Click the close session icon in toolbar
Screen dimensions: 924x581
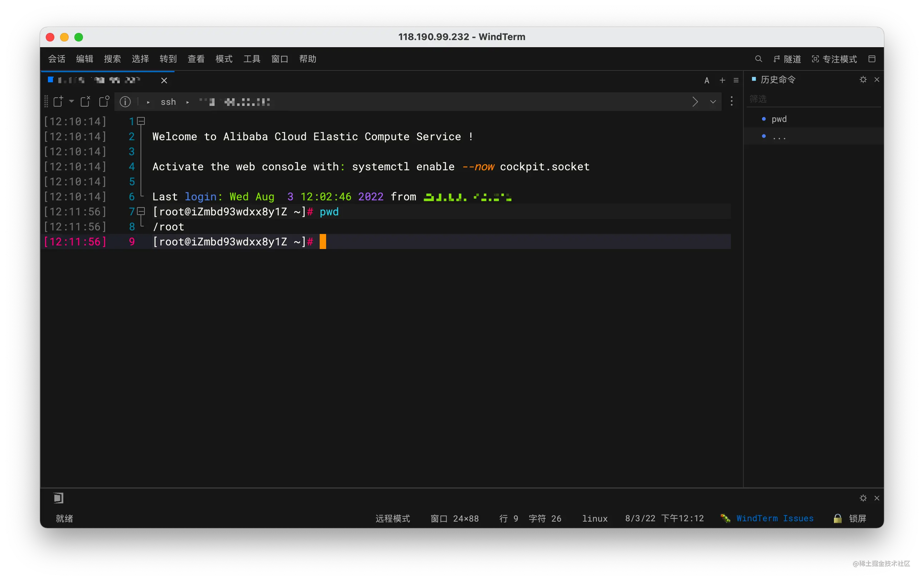tap(85, 101)
